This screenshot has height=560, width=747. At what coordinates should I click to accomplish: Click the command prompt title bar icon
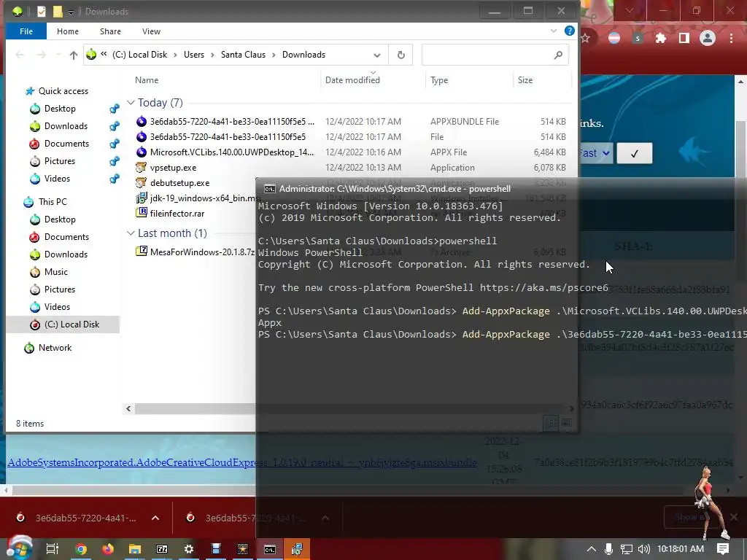pyautogui.click(x=270, y=189)
